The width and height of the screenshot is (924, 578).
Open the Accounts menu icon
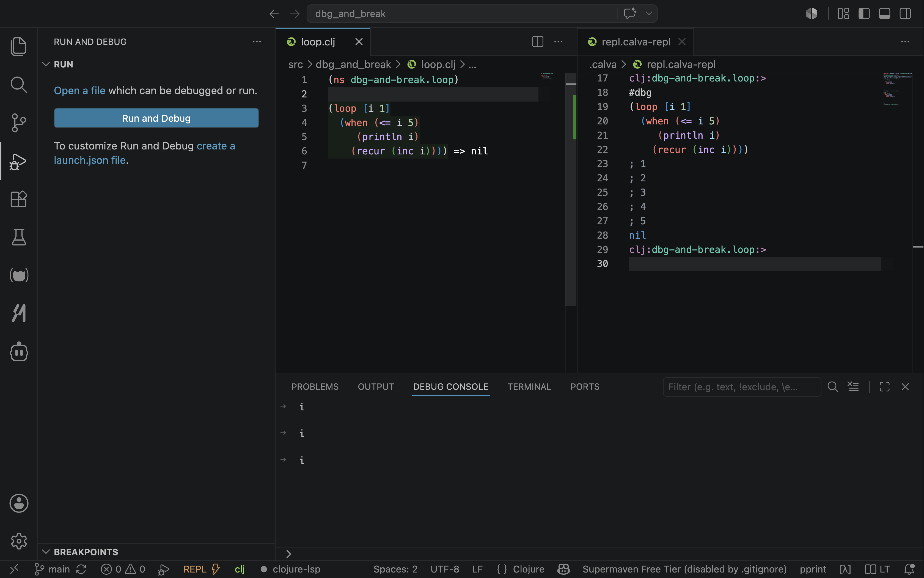[x=19, y=503]
